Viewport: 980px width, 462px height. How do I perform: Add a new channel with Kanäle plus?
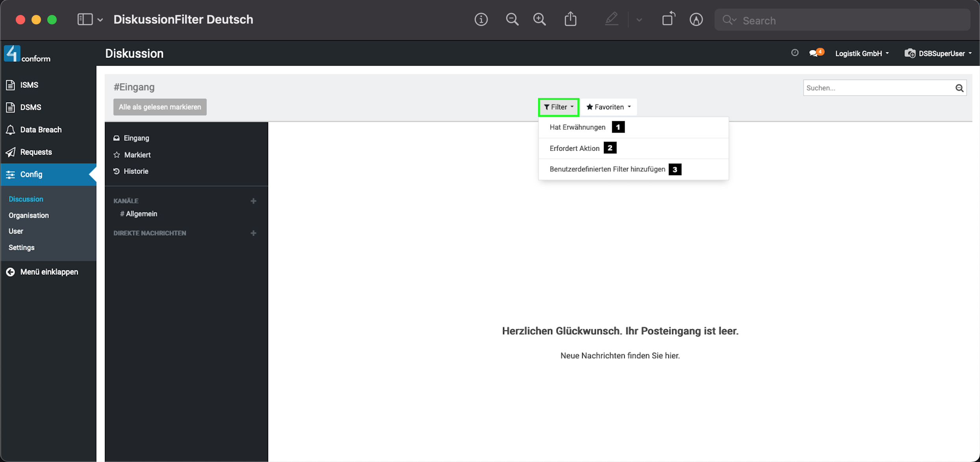pos(253,201)
